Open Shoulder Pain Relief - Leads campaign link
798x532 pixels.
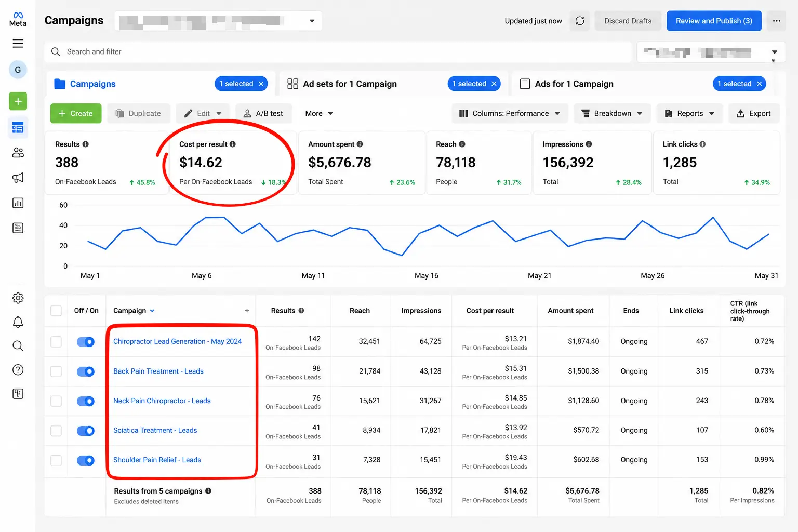coord(157,460)
